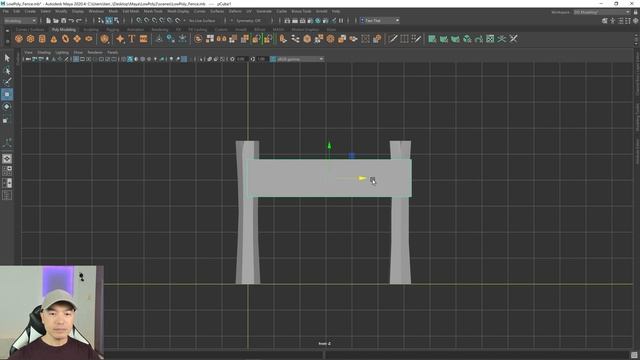Viewport: 640px width, 360px height.
Task: Click the gamma value field
Action: point(262,59)
